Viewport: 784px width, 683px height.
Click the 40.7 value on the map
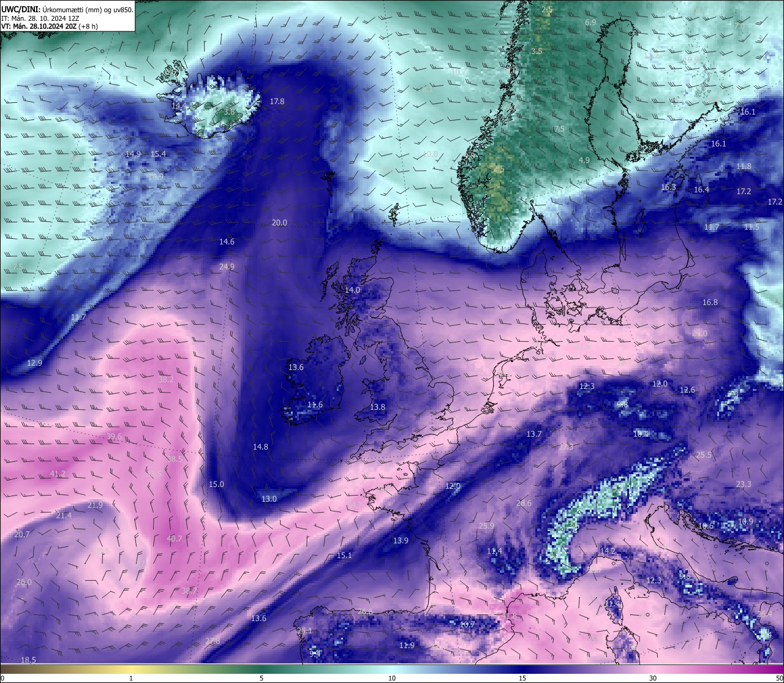pos(174,538)
